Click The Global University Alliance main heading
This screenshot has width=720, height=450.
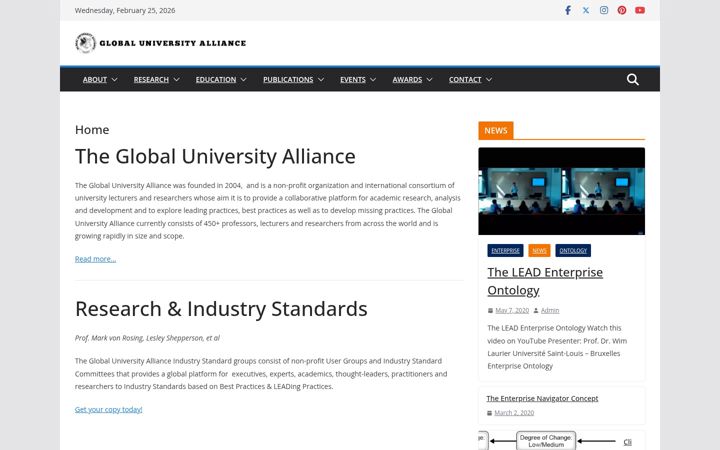(215, 156)
